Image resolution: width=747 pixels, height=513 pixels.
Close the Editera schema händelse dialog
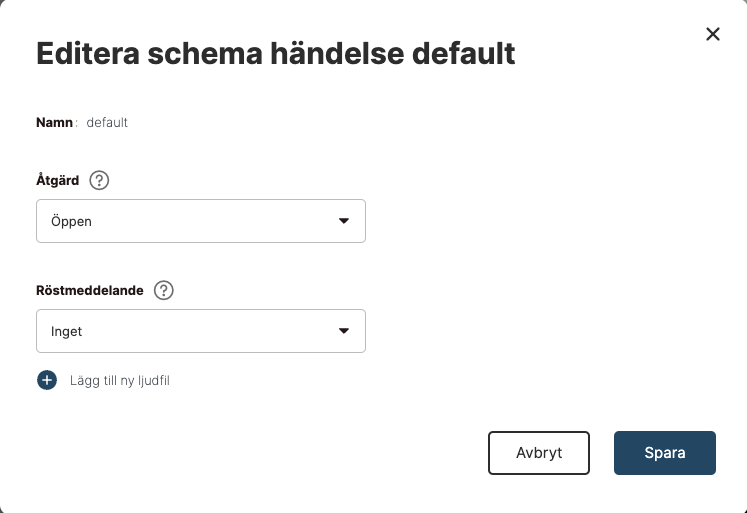coord(713,34)
